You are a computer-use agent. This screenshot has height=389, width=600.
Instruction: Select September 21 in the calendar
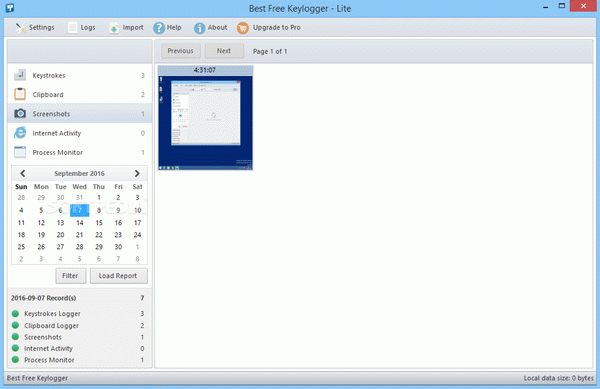[x=80, y=234]
